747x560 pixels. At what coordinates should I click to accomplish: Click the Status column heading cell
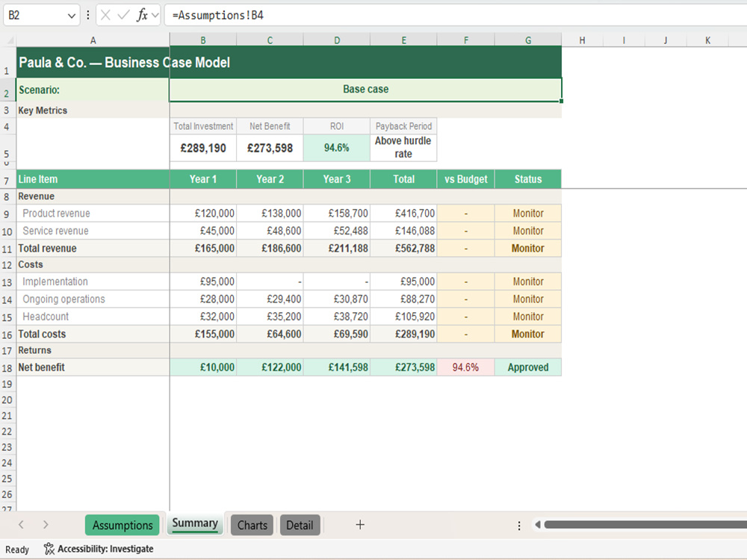pyautogui.click(x=528, y=179)
